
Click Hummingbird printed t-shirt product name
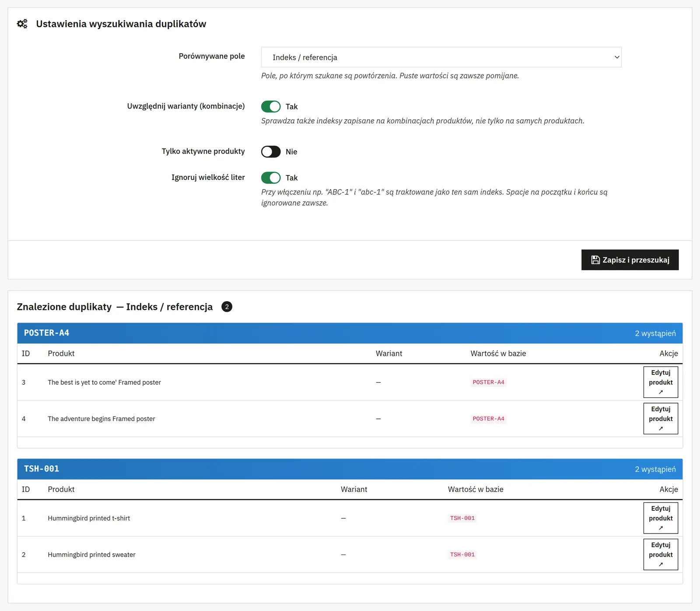pos(89,518)
